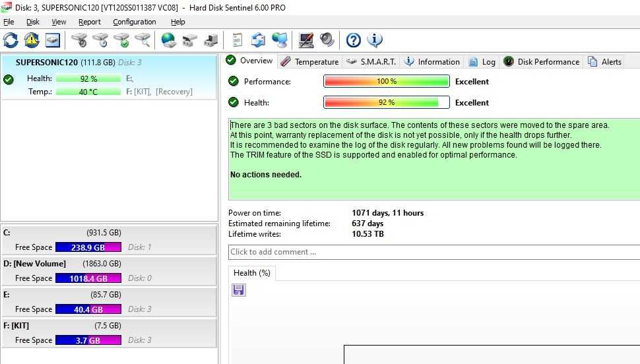Click the globe over disk toolbar icon
640x364 pixels.
pyautogui.click(x=168, y=40)
